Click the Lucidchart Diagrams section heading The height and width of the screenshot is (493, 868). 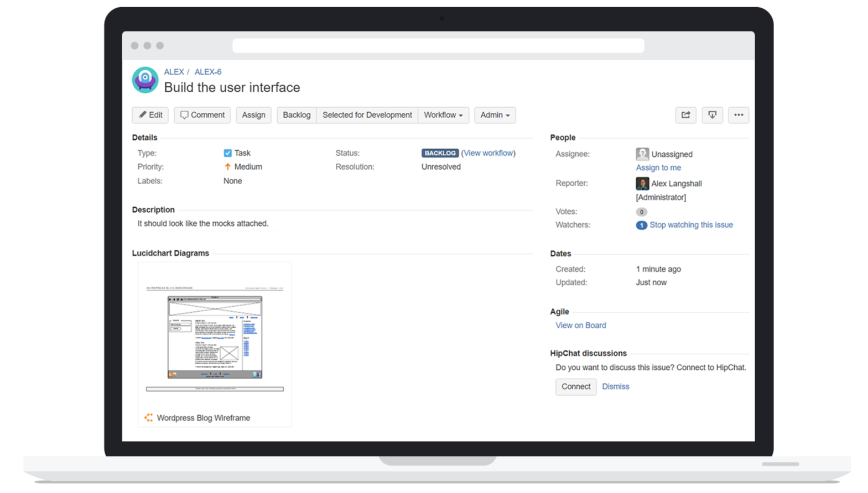(170, 253)
